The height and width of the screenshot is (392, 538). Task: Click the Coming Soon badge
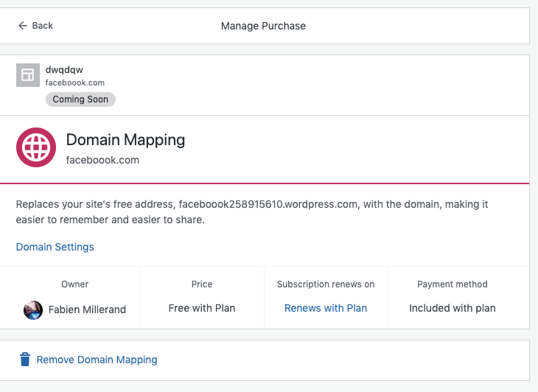80,99
